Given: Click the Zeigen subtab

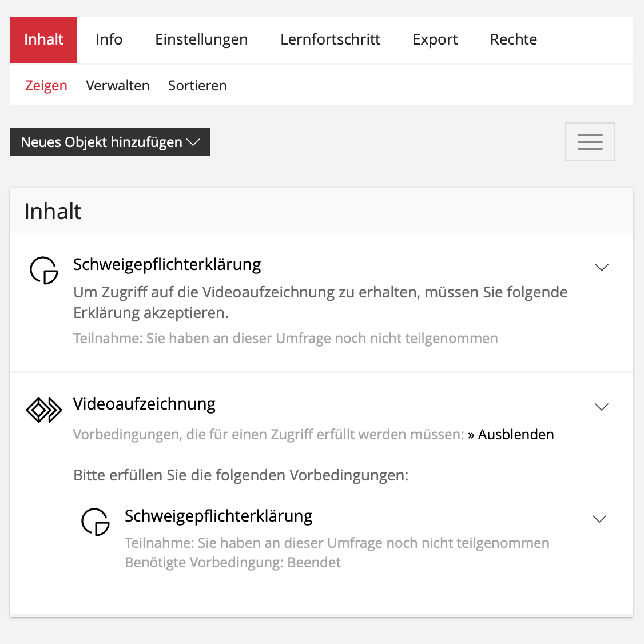Looking at the screenshot, I should [x=46, y=86].
